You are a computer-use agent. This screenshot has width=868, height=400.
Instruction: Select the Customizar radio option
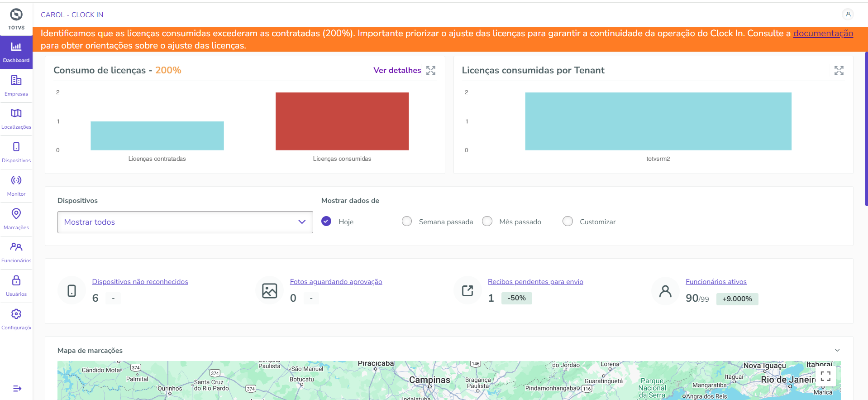(568, 221)
